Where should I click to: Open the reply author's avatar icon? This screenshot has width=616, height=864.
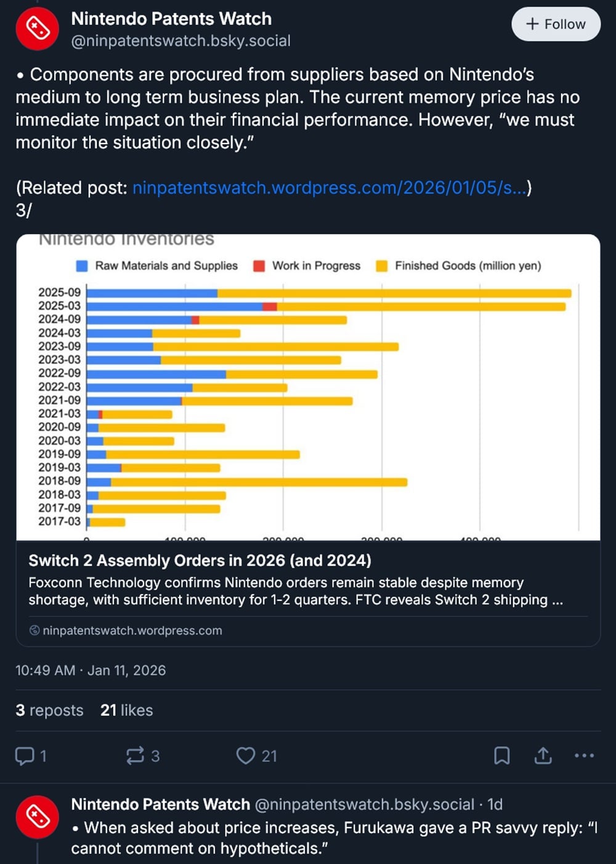(x=37, y=817)
